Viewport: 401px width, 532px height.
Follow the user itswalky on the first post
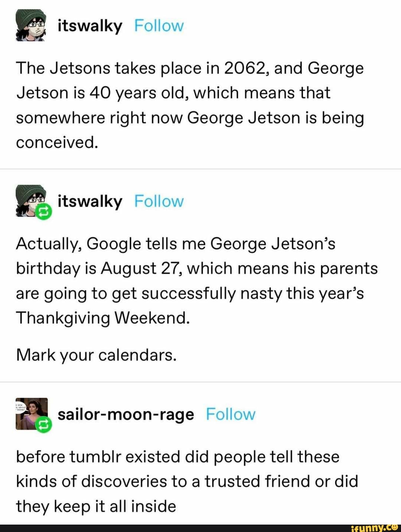(159, 26)
